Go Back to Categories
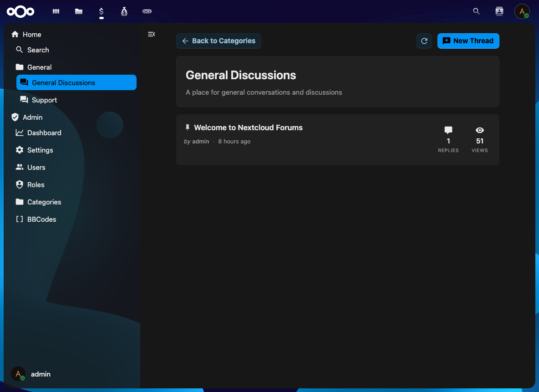Screen dimensions: 539x392 [219, 41]
